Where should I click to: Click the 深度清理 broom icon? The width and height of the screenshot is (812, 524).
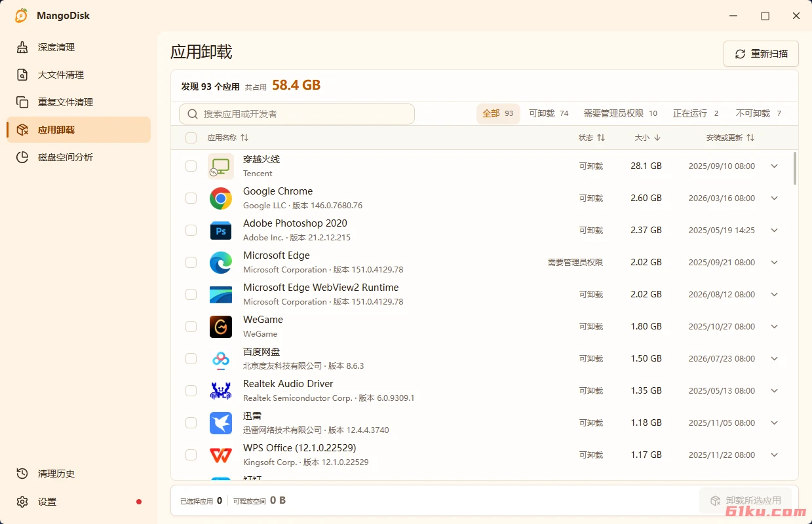(22, 47)
